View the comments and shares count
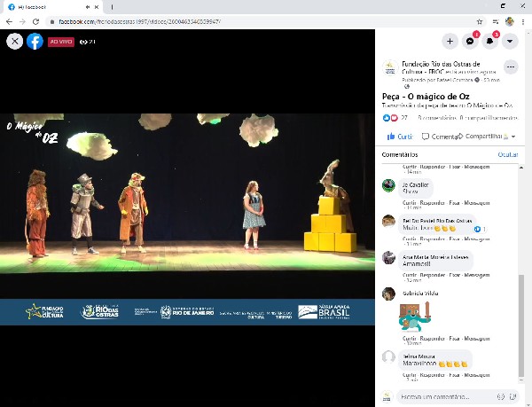532x407 pixels. coord(468,118)
